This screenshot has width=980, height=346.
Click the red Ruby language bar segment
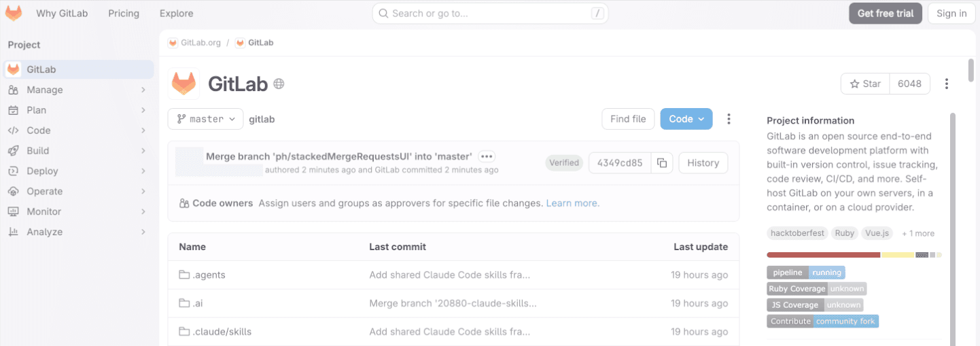[x=824, y=255]
